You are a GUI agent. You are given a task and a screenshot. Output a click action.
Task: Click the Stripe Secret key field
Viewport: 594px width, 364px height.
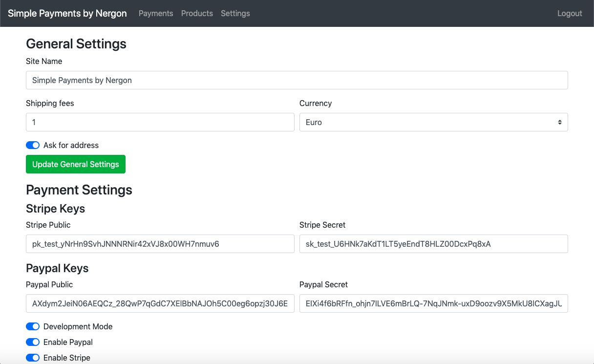click(x=433, y=244)
